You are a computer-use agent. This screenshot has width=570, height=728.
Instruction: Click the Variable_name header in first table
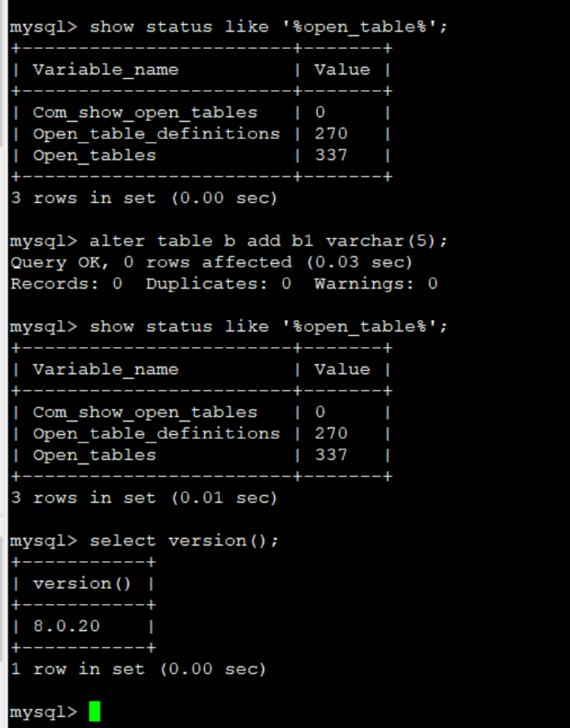pyautogui.click(x=106, y=70)
